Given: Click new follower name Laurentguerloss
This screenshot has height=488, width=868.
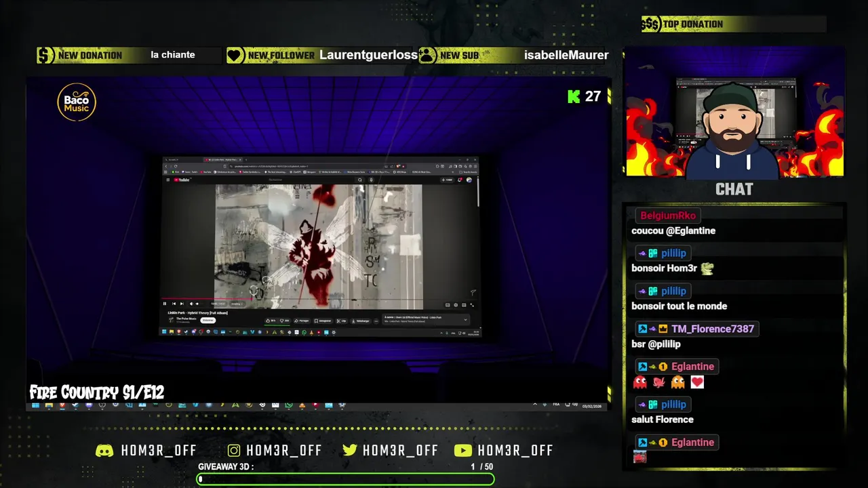Looking at the screenshot, I should [x=368, y=55].
